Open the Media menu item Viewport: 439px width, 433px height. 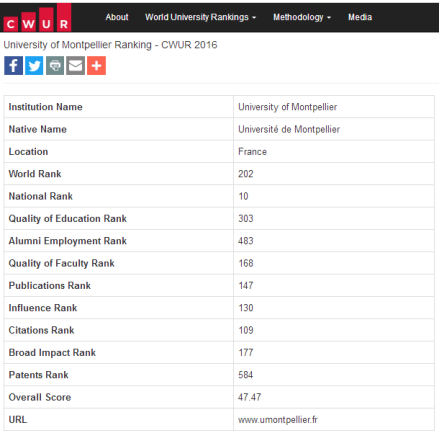tap(360, 17)
